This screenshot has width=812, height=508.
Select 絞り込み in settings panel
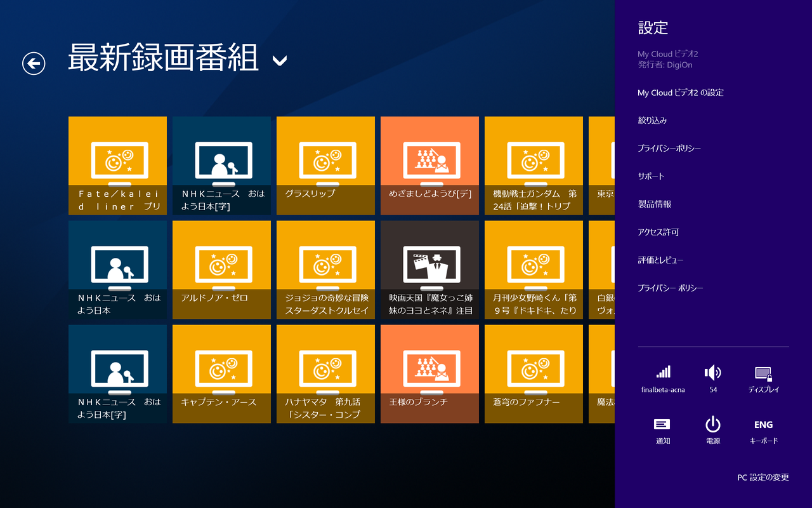pyautogui.click(x=652, y=121)
